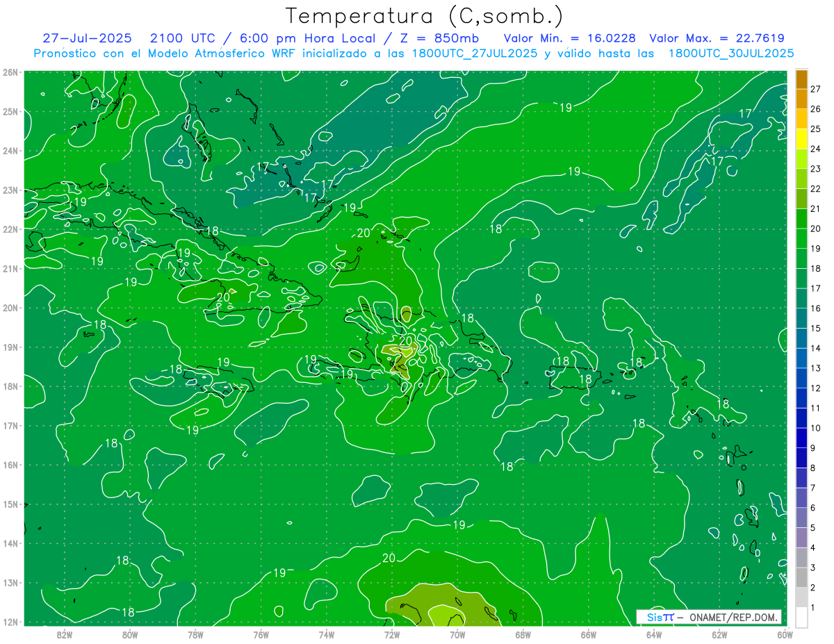
Task: Click the 24N latitude axis label
Action: (10, 151)
